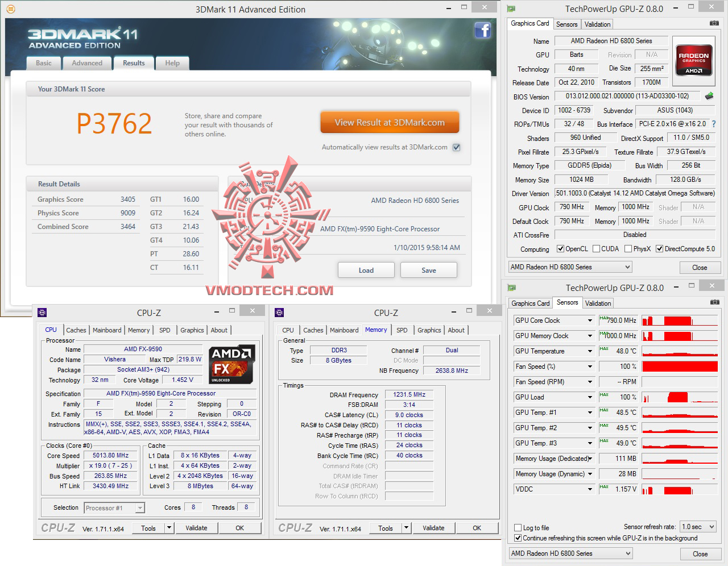Click the Save button in 3DMark 11
Screen dimensions: 728x566
(429, 270)
